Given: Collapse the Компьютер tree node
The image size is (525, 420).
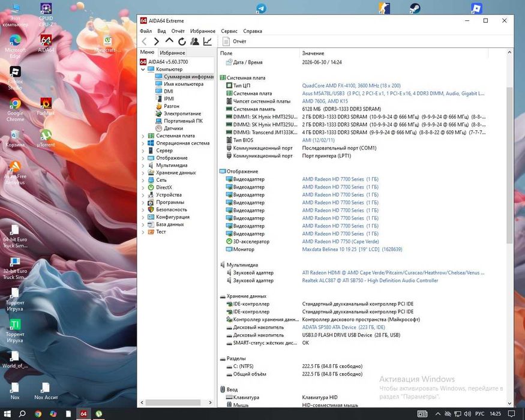Looking at the screenshot, I should (143, 70).
